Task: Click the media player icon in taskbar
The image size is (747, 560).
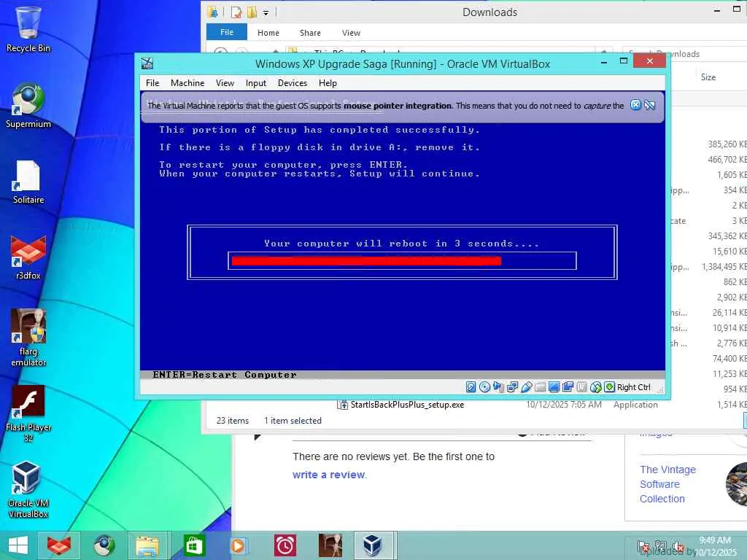Action: [x=239, y=545]
